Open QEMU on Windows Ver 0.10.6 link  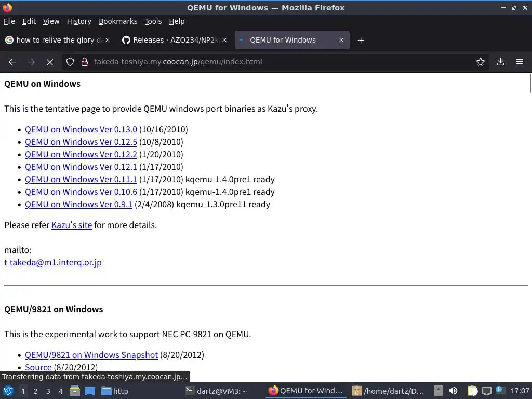pos(81,192)
